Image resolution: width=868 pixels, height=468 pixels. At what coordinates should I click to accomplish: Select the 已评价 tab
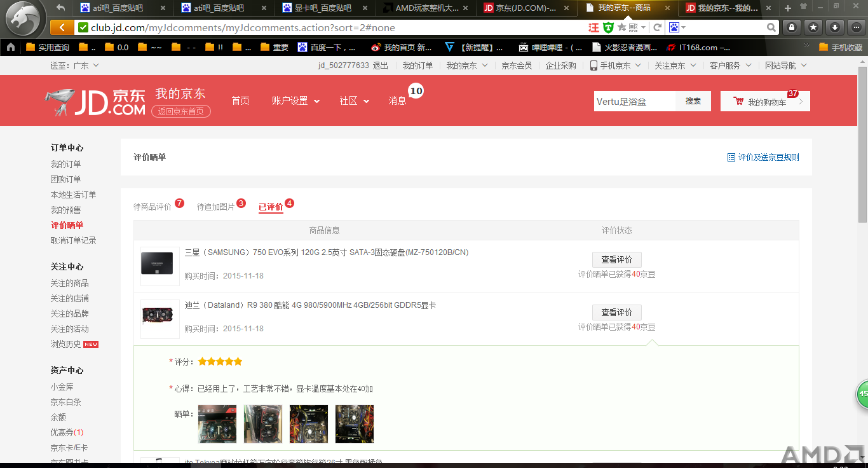(271, 207)
